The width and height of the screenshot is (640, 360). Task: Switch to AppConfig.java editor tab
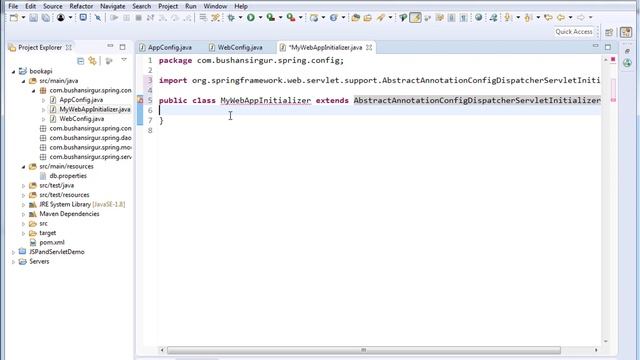pos(165,47)
